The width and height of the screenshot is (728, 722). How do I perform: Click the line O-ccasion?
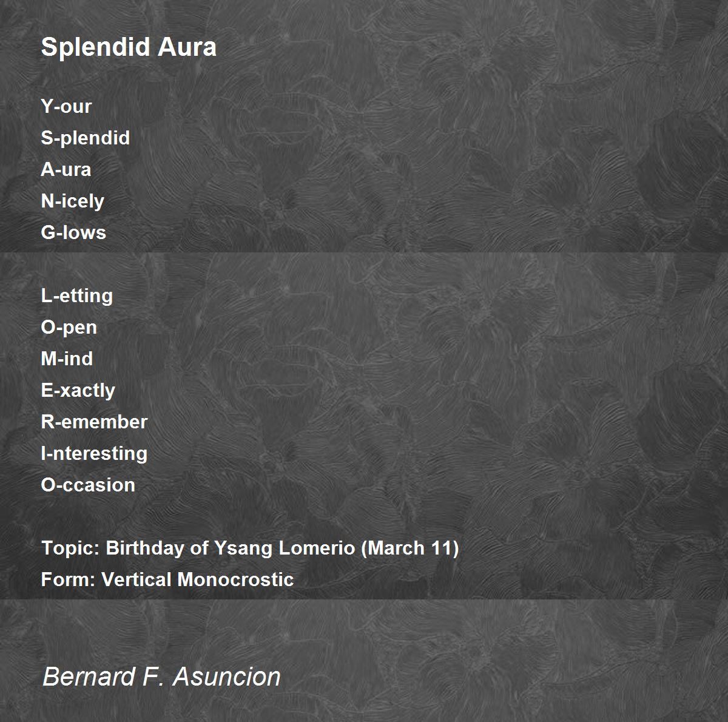[88, 485]
